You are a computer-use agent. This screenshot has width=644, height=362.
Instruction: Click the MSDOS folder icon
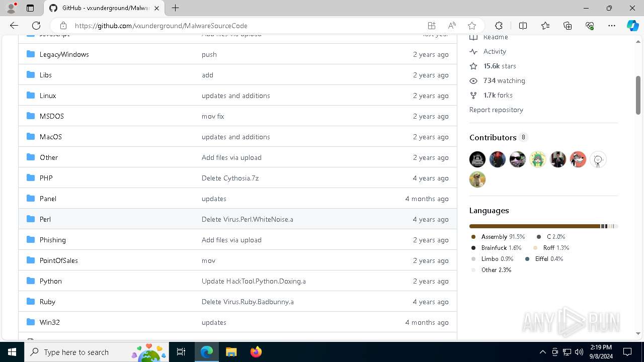pyautogui.click(x=31, y=116)
